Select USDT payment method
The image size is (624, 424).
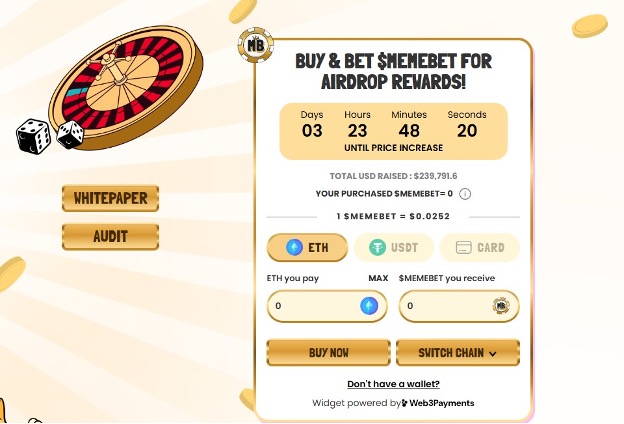point(393,247)
